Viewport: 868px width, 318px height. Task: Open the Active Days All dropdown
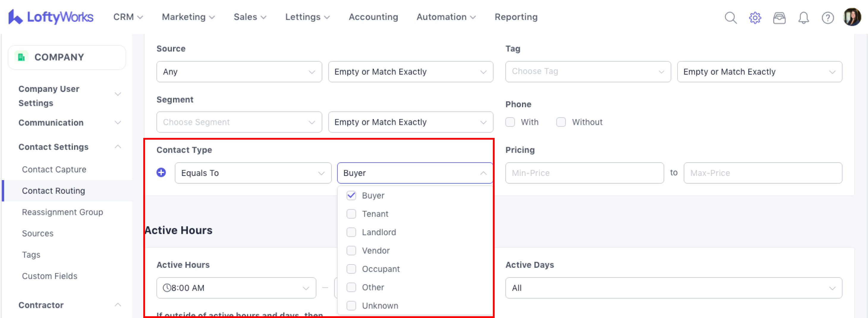point(673,288)
